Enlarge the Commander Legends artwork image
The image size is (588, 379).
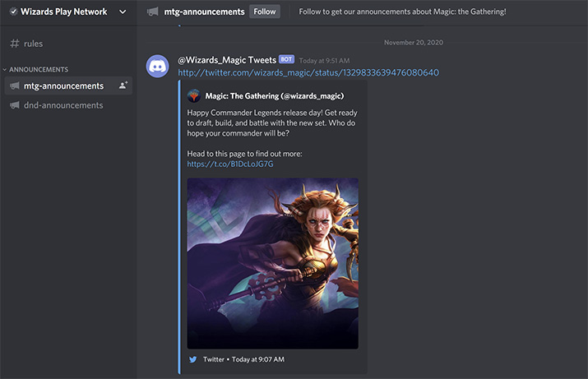(x=273, y=264)
